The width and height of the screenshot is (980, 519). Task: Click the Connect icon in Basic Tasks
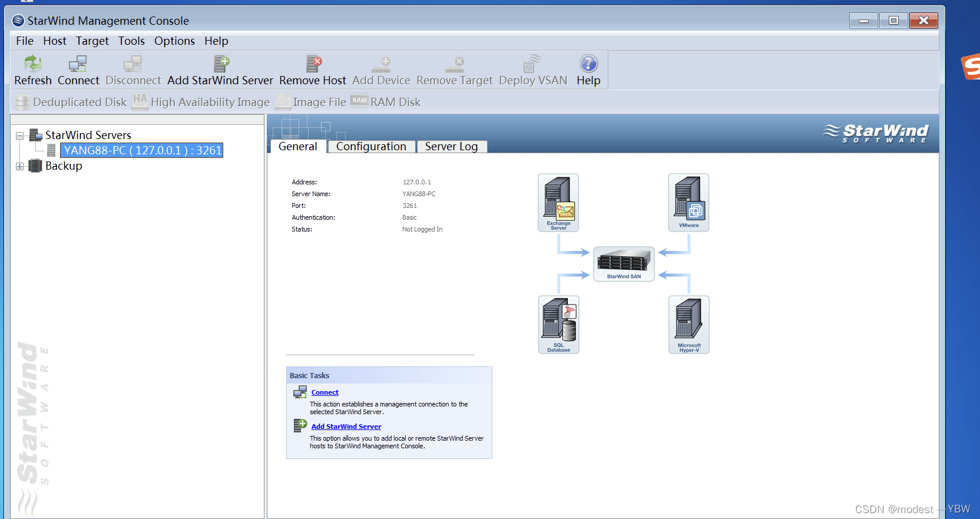(x=300, y=392)
